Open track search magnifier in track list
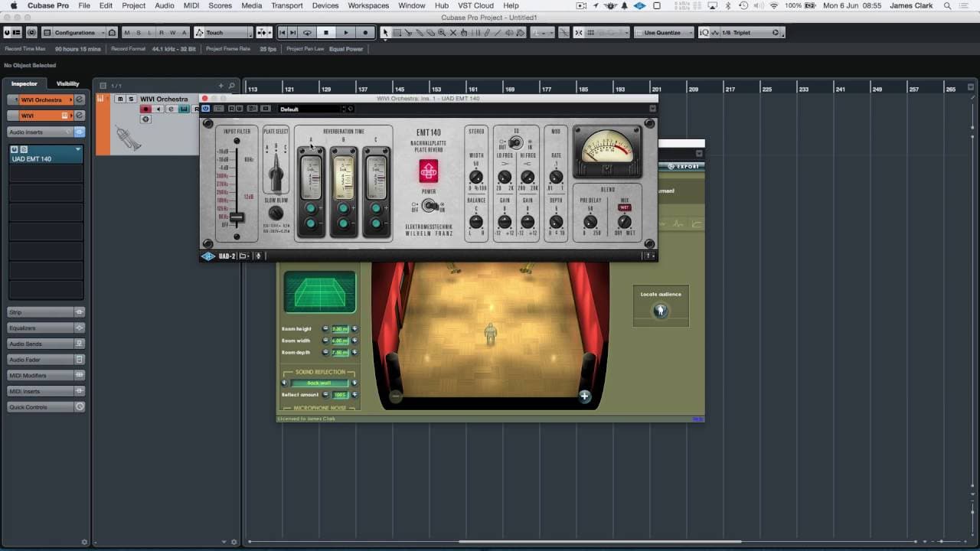The height and width of the screenshot is (551, 980). click(232, 86)
